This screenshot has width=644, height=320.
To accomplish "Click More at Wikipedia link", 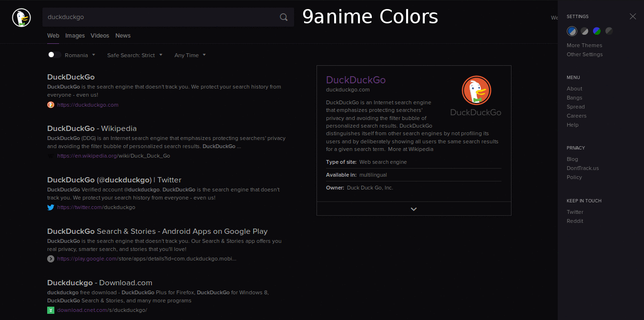I will click(x=410, y=149).
